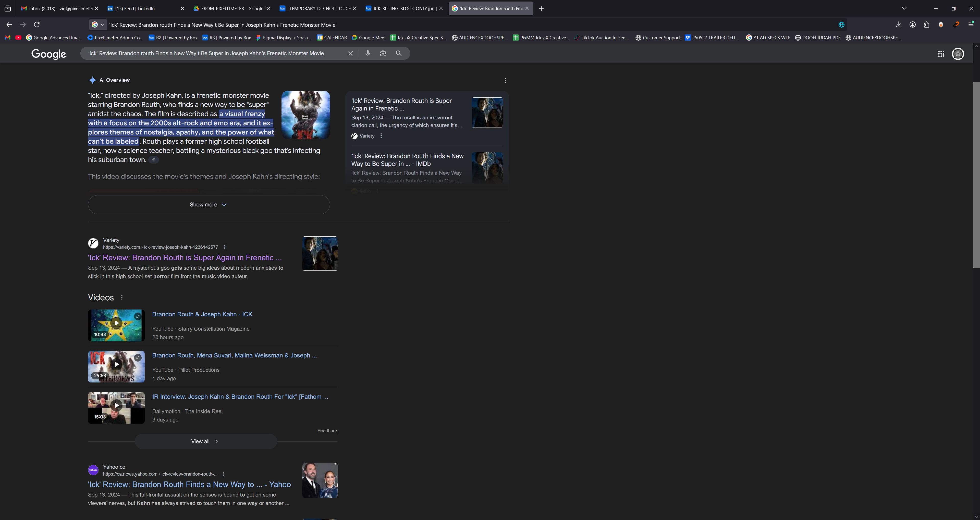The image size is (980, 520).
Task: Expand the search engine selector in address bar
Action: point(98,25)
